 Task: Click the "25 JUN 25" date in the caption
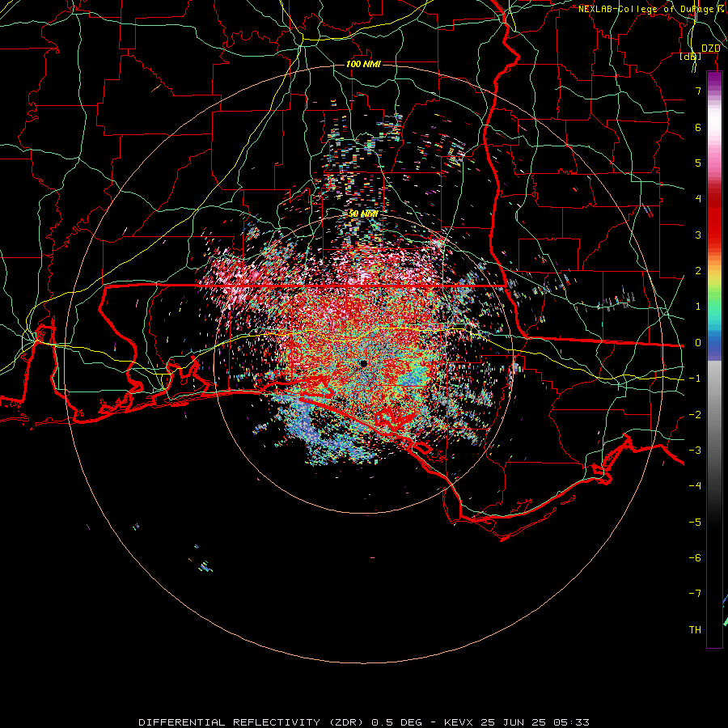pyautogui.click(x=514, y=722)
